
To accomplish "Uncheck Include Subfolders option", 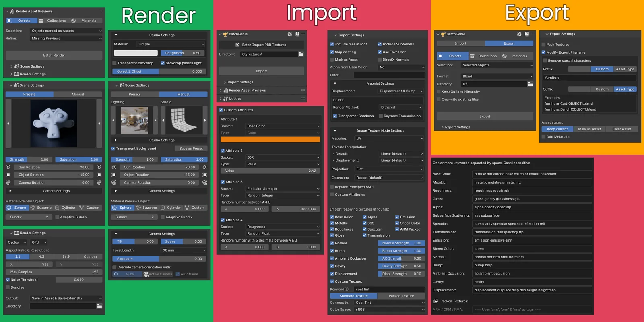I will (380, 44).
